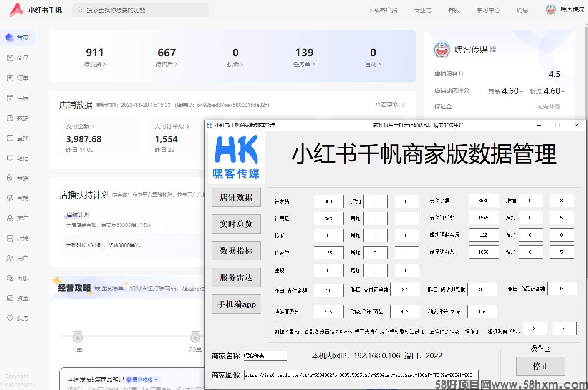Screen dimensions: 588x390
Task: Click the 昨日_支付金额 field
Action: 329,291
